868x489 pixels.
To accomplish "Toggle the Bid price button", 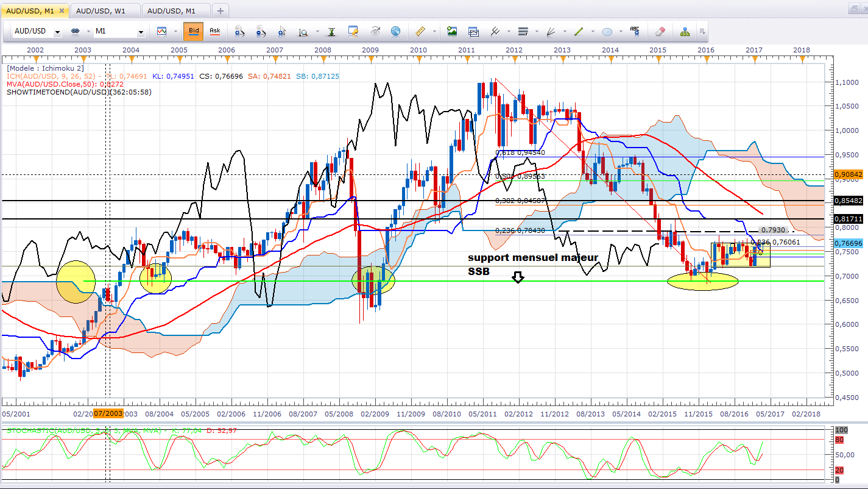I will (194, 31).
